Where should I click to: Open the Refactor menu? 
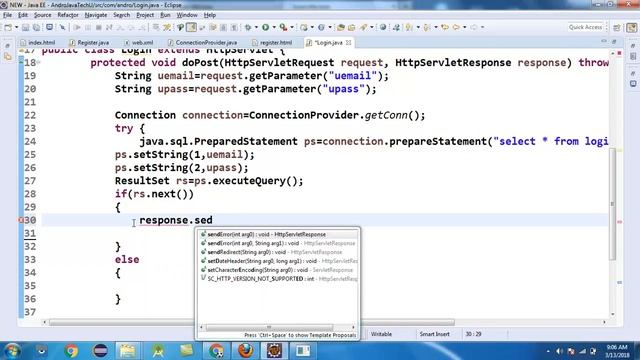coord(68,15)
